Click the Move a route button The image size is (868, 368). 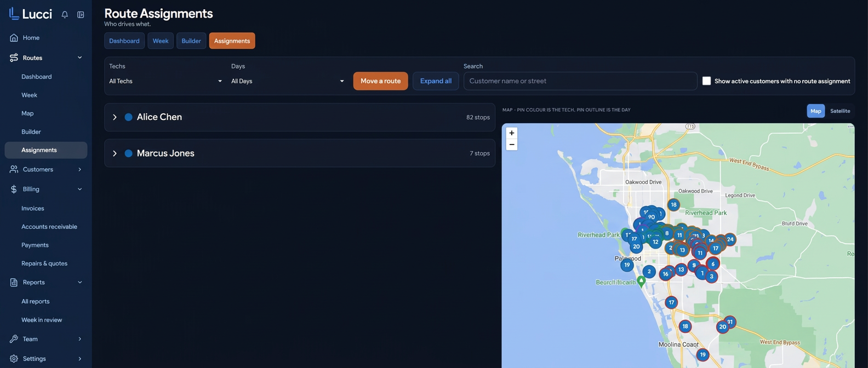(x=380, y=81)
